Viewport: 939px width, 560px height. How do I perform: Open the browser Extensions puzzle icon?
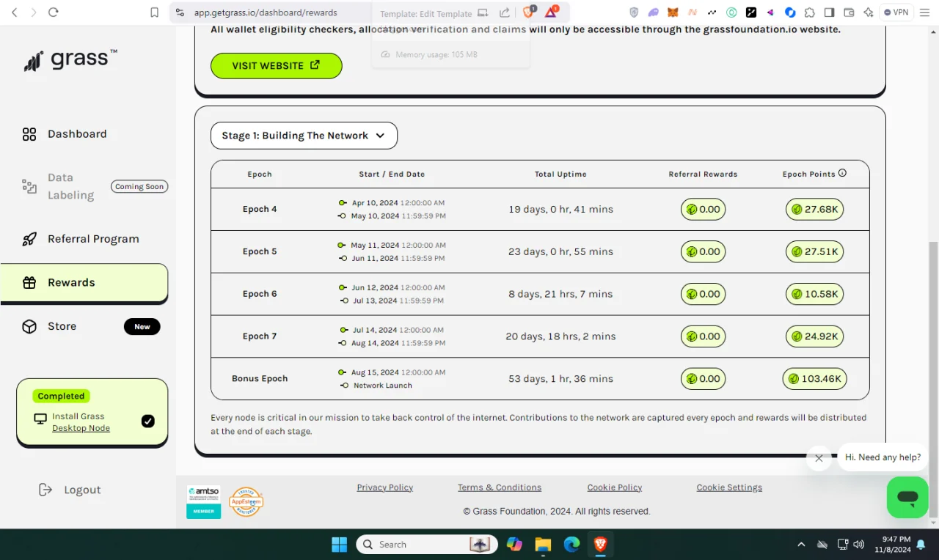[x=809, y=12]
